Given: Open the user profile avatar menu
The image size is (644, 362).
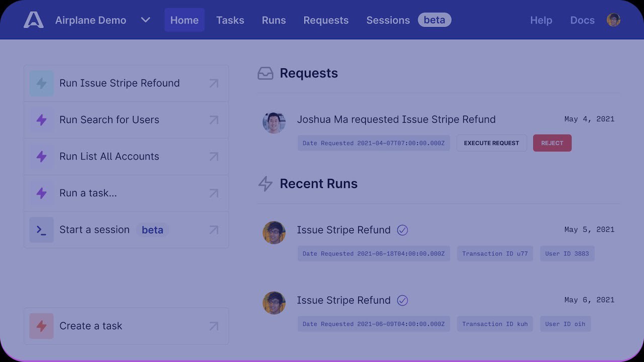Looking at the screenshot, I should coord(613,20).
